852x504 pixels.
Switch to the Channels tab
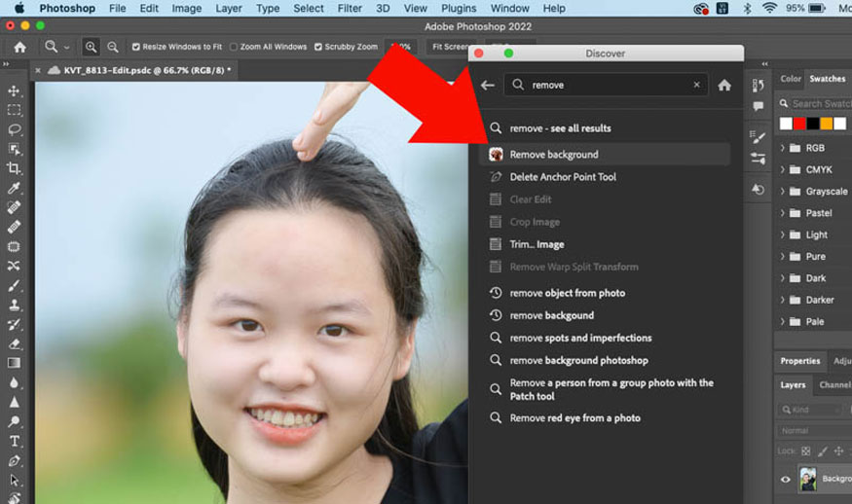point(834,384)
